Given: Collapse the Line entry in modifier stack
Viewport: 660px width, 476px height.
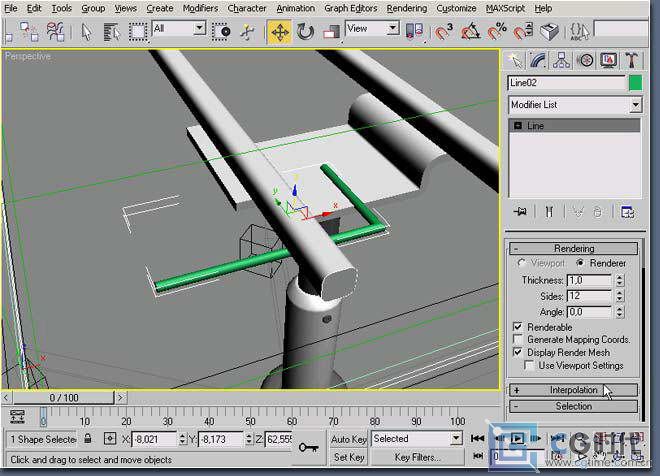Looking at the screenshot, I should click(x=518, y=125).
